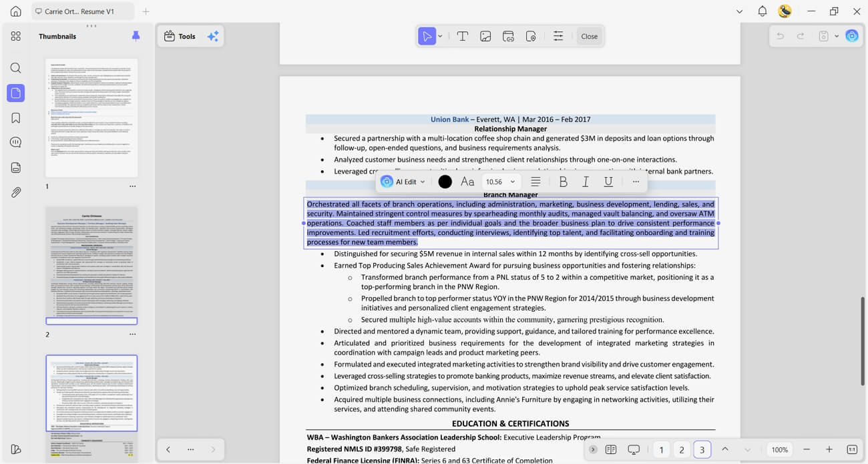Click Close in the edit toolbar
The height and width of the screenshot is (464, 868).
[x=590, y=36]
